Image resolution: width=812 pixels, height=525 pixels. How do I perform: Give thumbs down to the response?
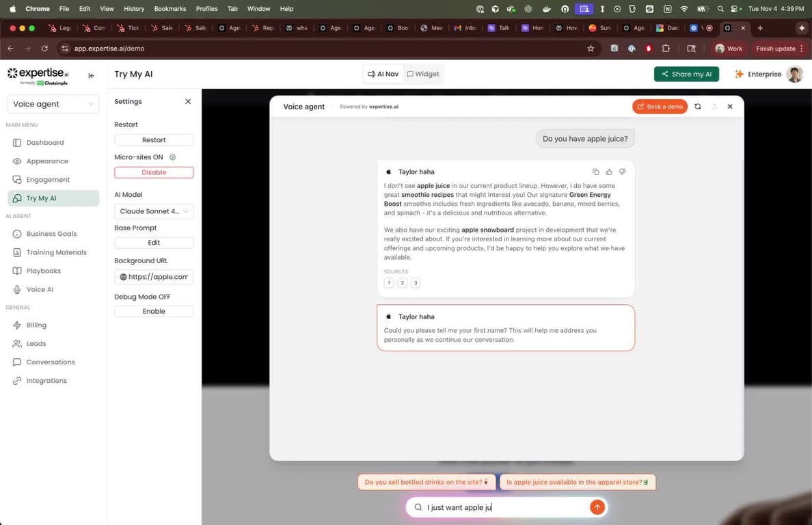point(623,172)
